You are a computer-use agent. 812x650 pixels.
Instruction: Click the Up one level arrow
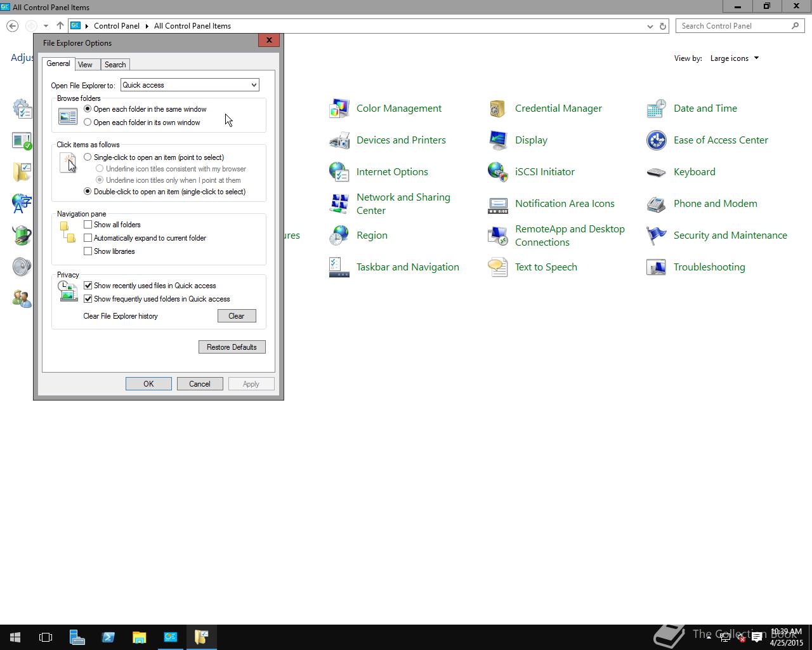(60, 26)
